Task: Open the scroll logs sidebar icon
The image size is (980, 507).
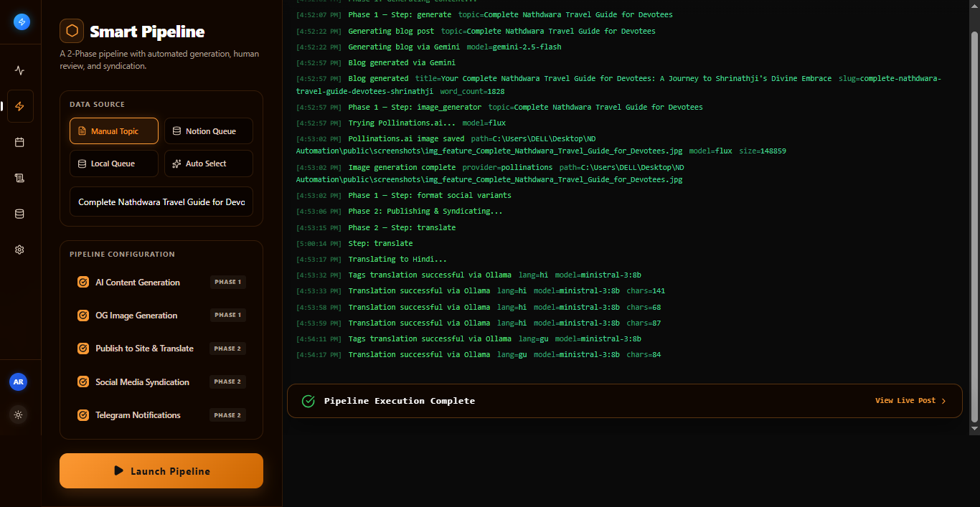Action: click(x=20, y=178)
